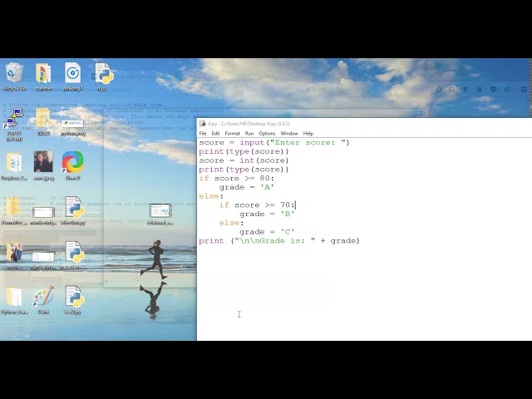This screenshot has height=399, width=532.
Task: Select the test.py Python file icon
Action: coord(73,300)
